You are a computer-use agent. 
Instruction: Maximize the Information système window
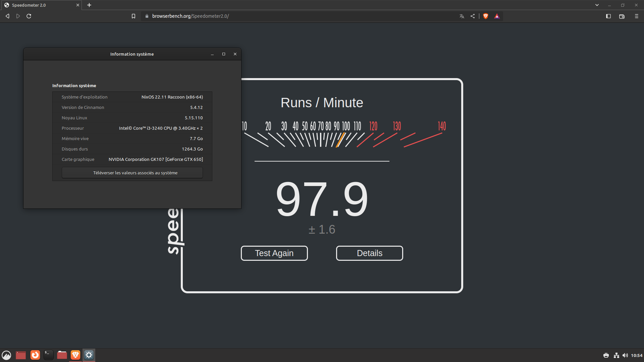[224, 54]
